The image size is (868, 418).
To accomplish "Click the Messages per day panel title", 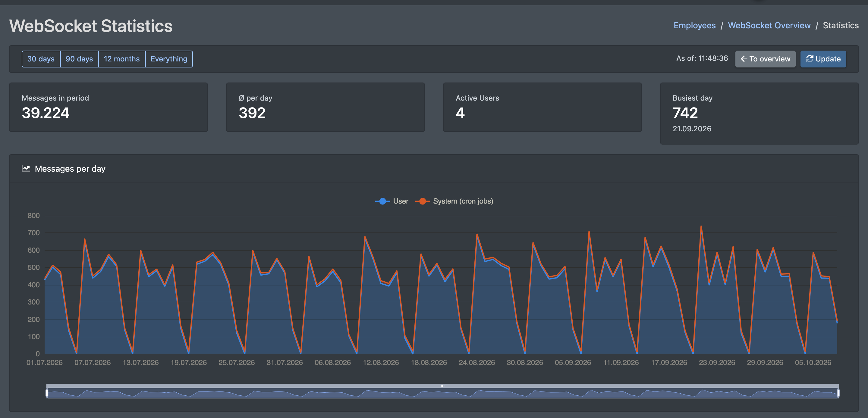I will [70, 168].
